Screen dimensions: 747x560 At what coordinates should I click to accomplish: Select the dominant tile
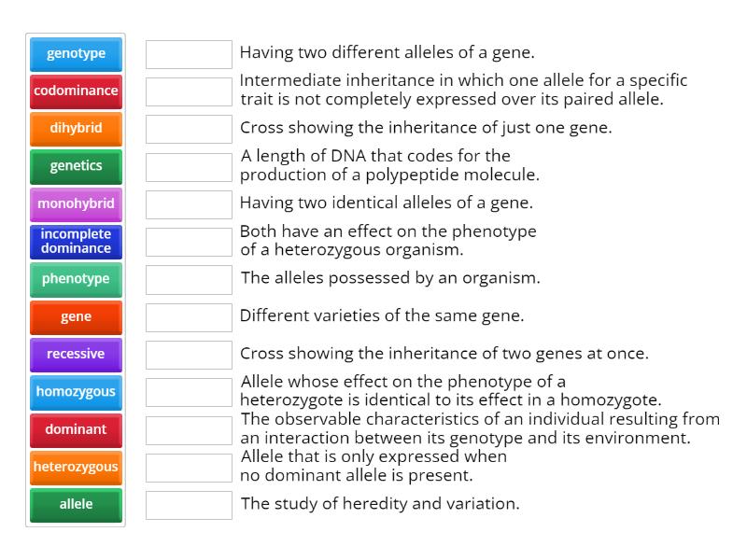pos(75,429)
